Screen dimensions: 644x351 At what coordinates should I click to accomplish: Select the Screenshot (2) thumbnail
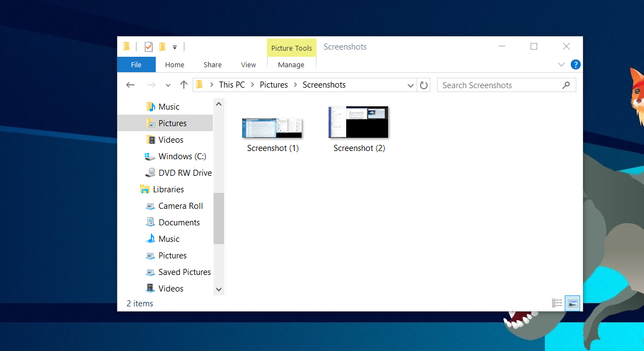pos(358,122)
